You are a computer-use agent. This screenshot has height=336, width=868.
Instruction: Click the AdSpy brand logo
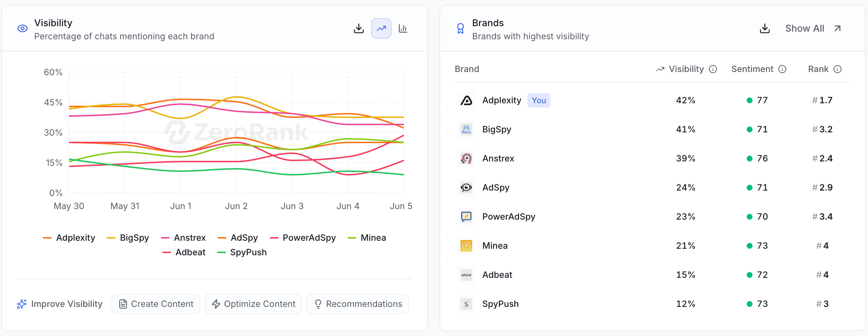click(466, 188)
